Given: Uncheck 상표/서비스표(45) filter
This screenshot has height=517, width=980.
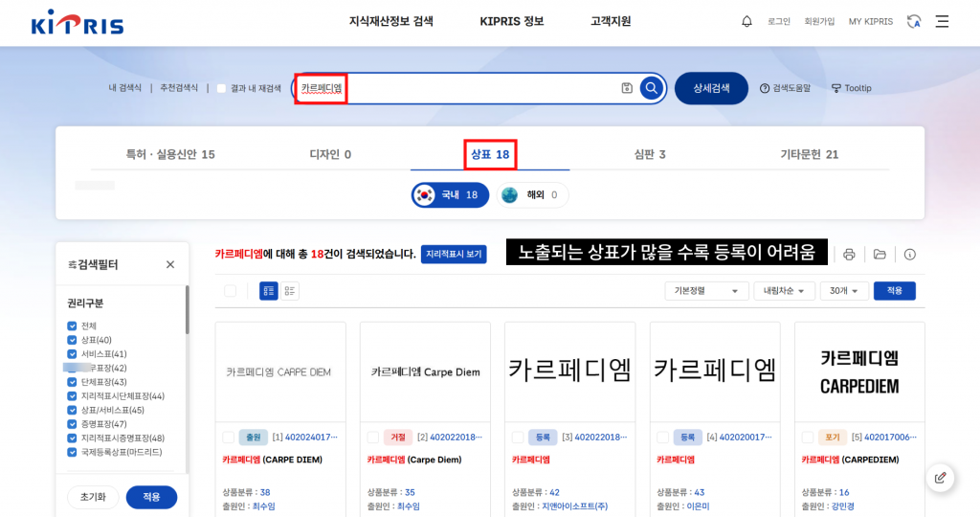Looking at the screenshot, I should (72, 410).
